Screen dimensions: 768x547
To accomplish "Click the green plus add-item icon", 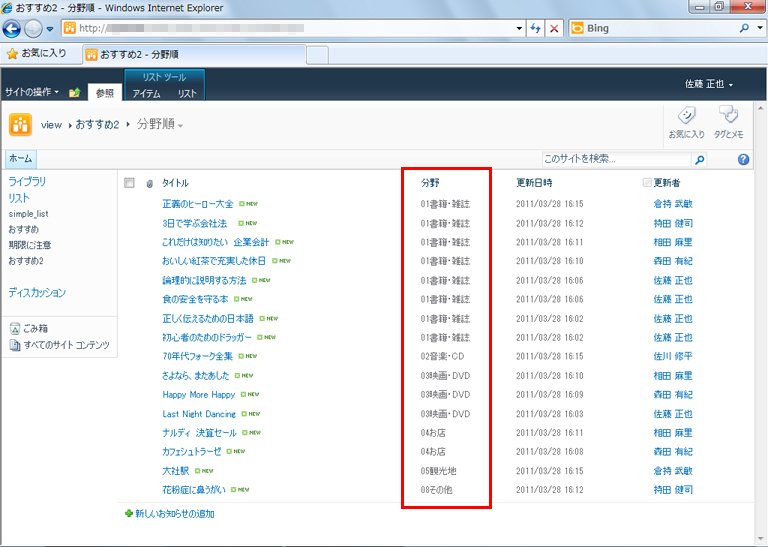I will 129,513.
